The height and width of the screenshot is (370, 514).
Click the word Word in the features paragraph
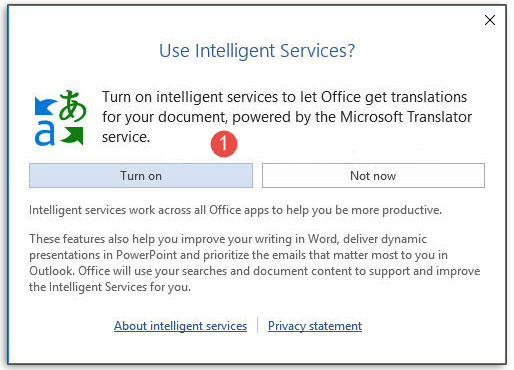tap(322, 239)
